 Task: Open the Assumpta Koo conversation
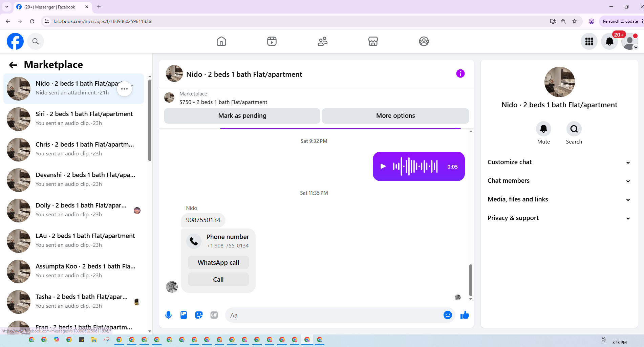pyautogui.click(x=73, y=272)
